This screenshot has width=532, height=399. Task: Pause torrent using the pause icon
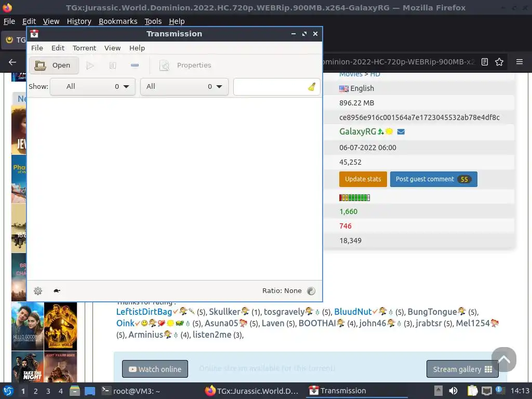(113, 65)
